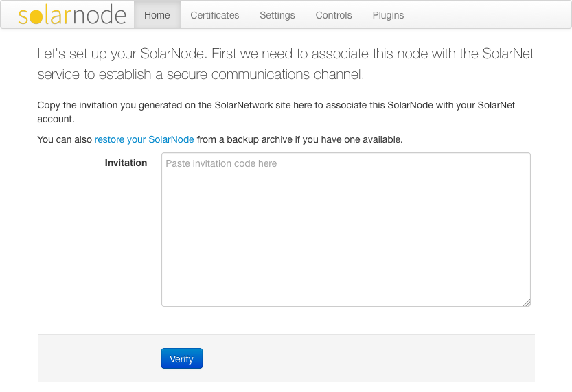Screen dimensions: 572x392
Task: Switch to the Certificates tab
Action: coord(214,15)
